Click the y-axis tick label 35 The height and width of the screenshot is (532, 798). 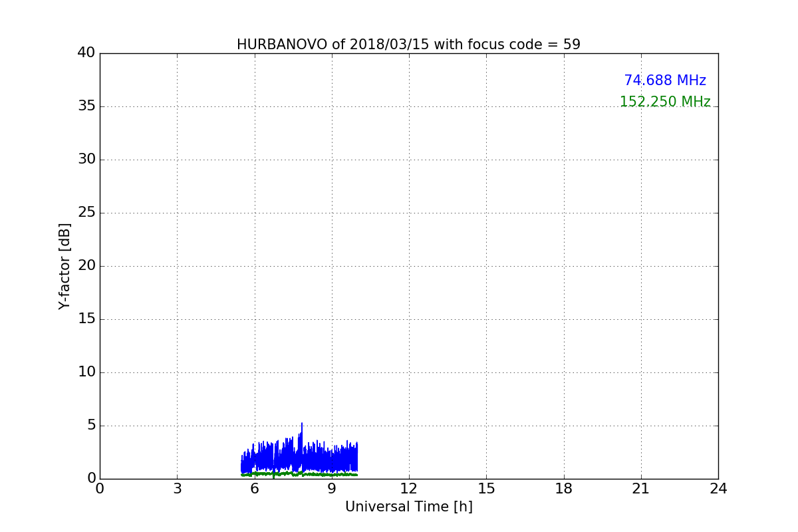[x=86, y=106]
